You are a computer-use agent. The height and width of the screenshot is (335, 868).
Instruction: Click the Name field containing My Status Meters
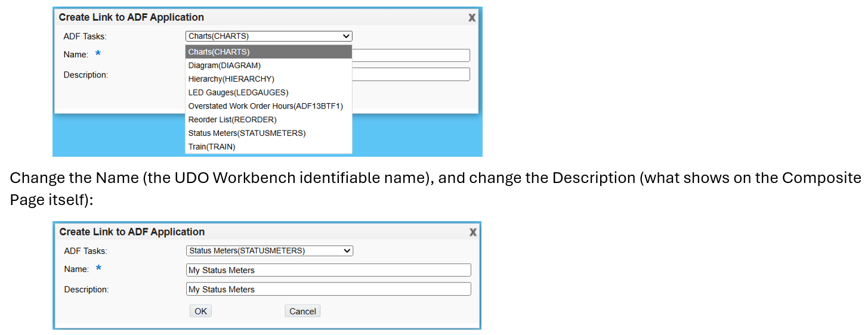tap(328, 270)
